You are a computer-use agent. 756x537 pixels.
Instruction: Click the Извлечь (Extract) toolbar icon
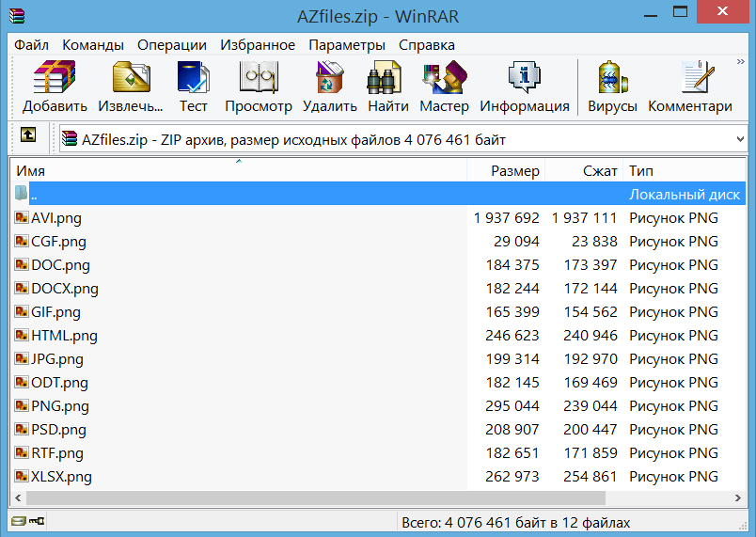pyautogui.click(x=131, y=77)
